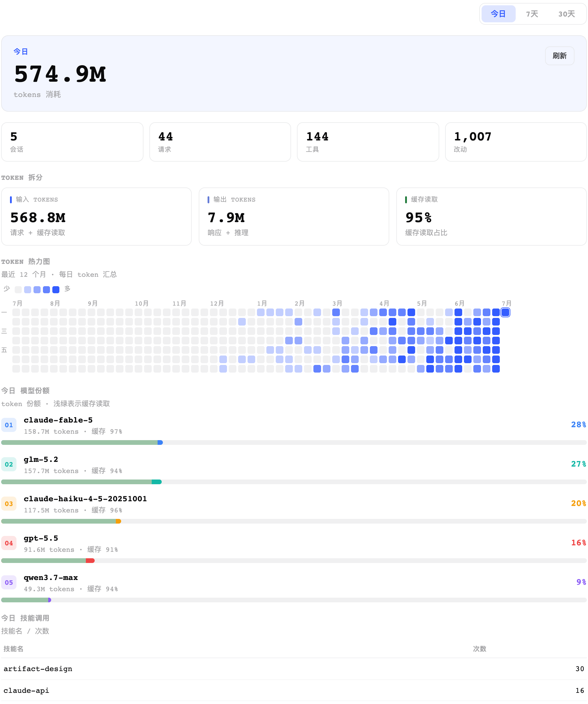
Task: Switch to the 今日 tab
Action: pos(498,14)
